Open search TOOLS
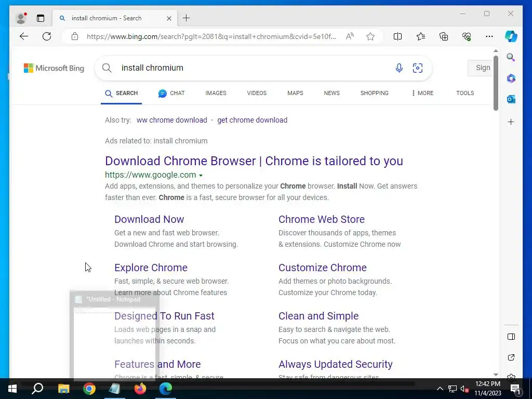Screen dimensions: 532x399 pos(465,93)
